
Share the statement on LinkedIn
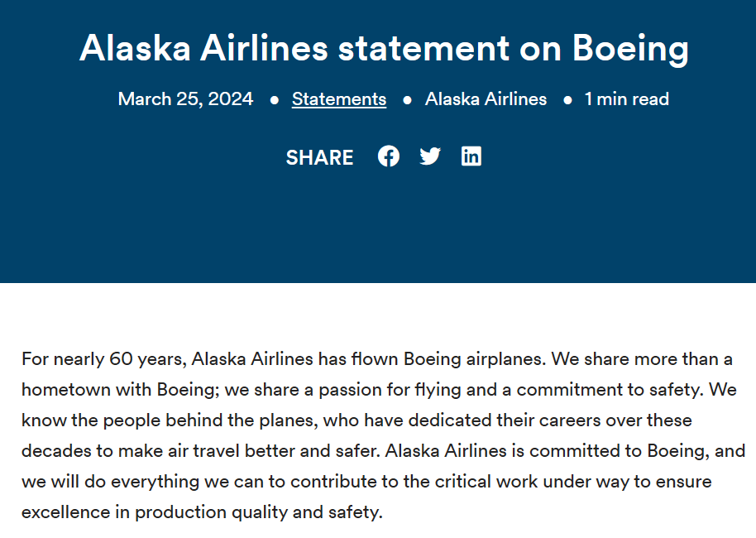(471, 156)
